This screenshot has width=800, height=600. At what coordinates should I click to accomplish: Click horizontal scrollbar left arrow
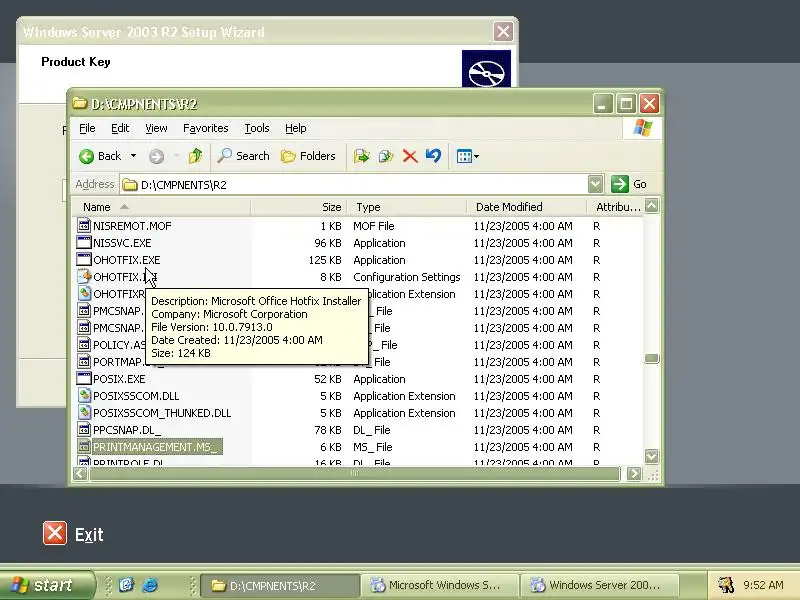pos(80,473)
